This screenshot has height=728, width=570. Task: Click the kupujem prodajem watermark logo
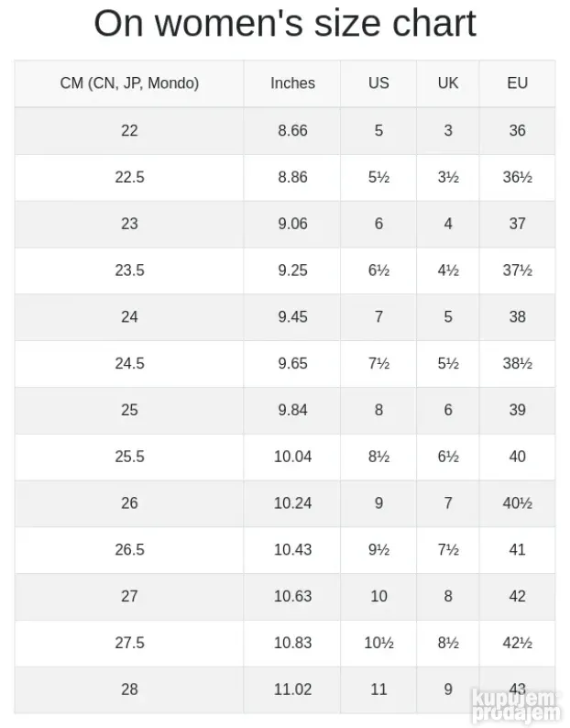516,706
